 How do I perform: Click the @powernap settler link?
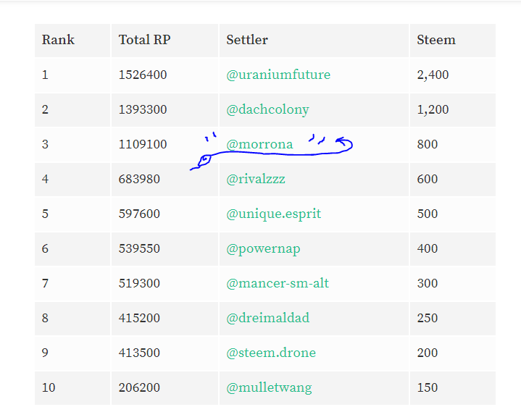[263, 248]
